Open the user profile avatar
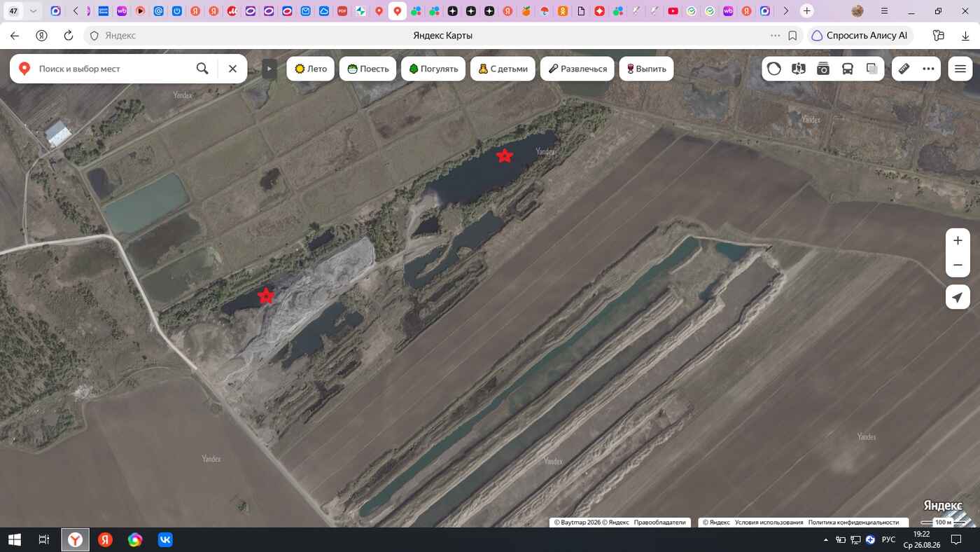The height and width of the screenshot is (552, 980). (857, 11)
